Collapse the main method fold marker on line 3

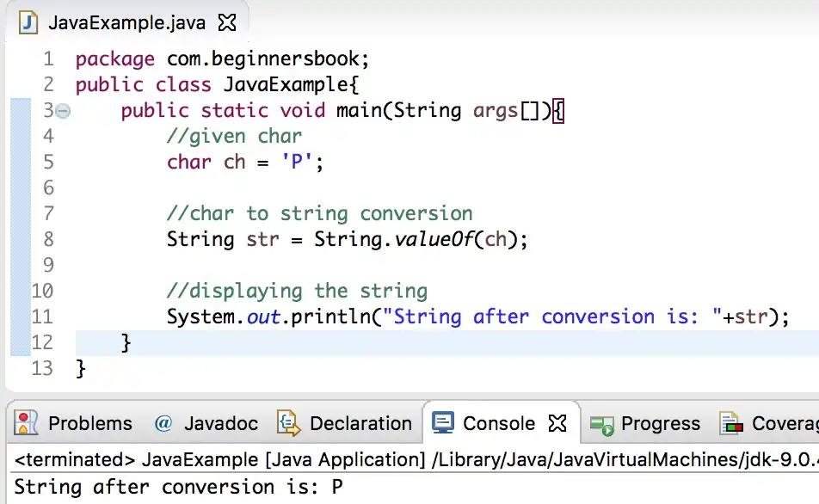point(63,111)
